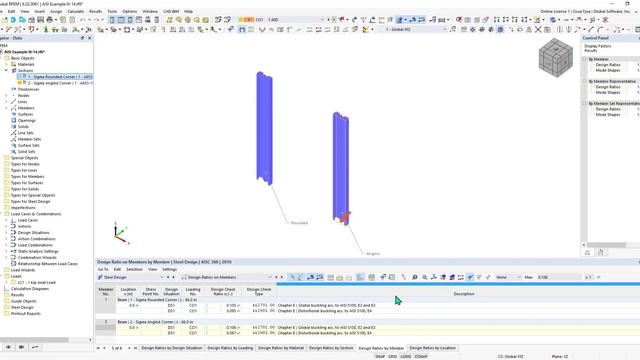640x360 pixels.
Task: Click the Design Ratios entry under By Member
Action: (x=608, y=65)
